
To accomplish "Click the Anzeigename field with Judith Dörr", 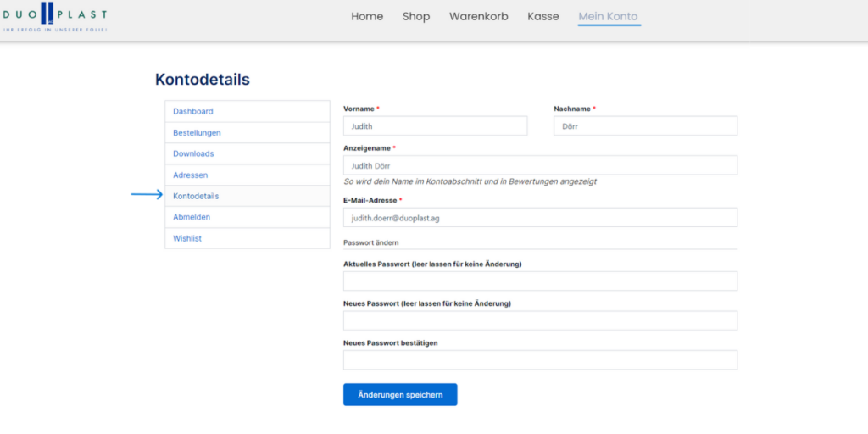I will click(x=540, y=165).
